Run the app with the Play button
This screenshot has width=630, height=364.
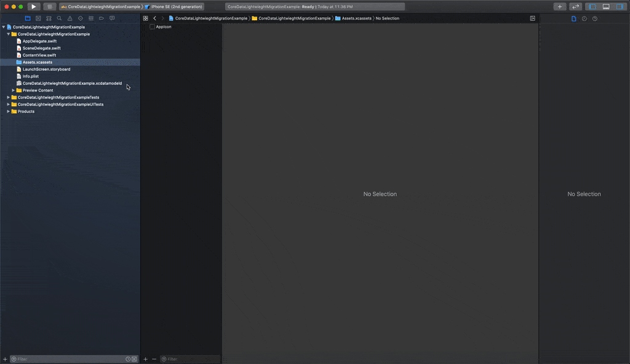[34, 6]
